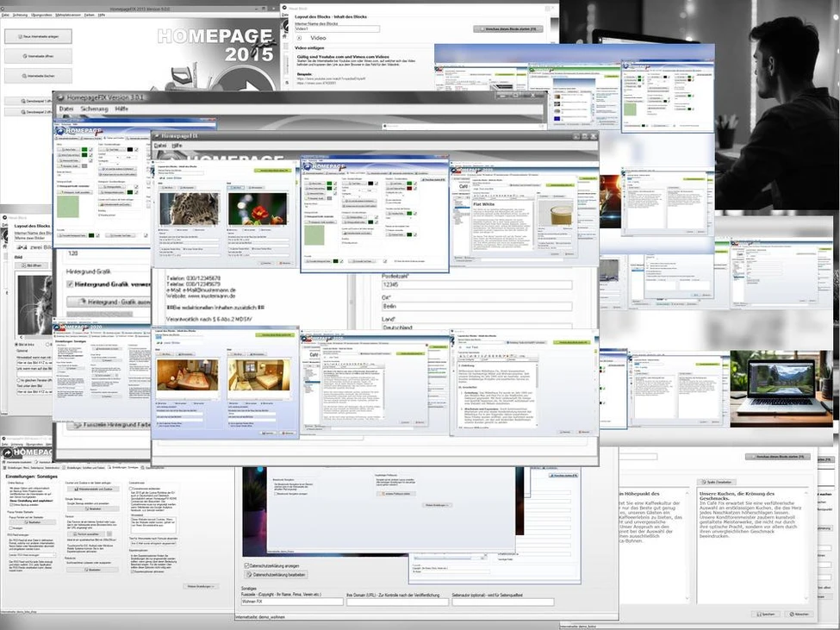Screen dimensions: 840x630
Task: Click the snow leopard image thumbnail
Action: click(190, 209)
